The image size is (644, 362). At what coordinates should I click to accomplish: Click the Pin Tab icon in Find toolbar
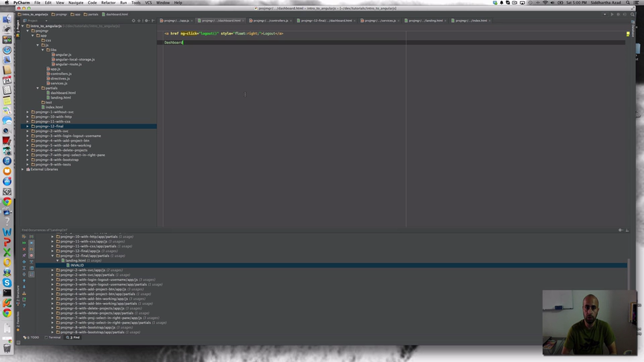pos(24,255)
